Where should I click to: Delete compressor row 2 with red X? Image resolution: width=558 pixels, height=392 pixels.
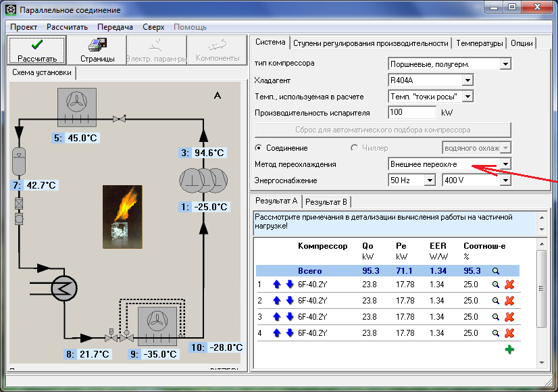tap(509, 301)
